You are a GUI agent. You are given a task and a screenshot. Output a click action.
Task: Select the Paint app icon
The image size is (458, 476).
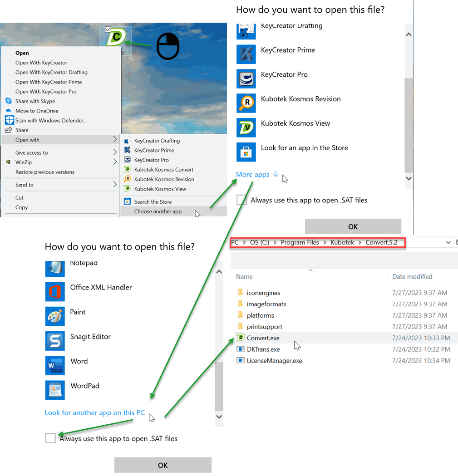tap(55, 316)
